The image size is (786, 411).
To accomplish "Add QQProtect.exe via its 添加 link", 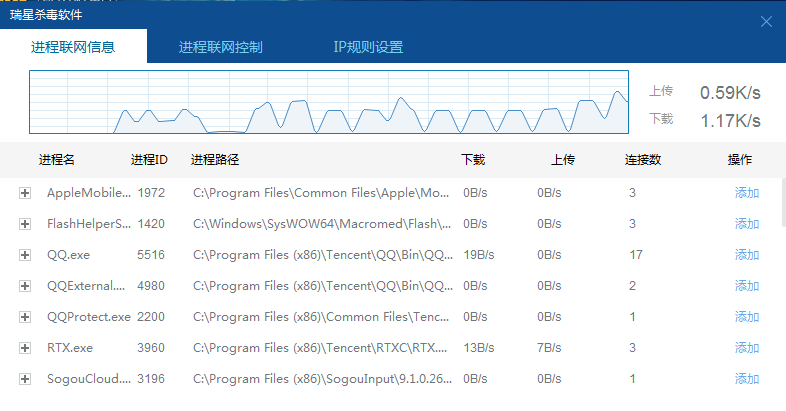I will (747, 317).
